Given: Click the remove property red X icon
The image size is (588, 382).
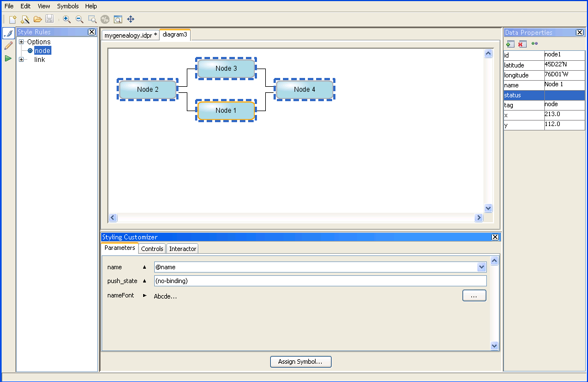Looking at the screenshot, I should tap(522, 44).
